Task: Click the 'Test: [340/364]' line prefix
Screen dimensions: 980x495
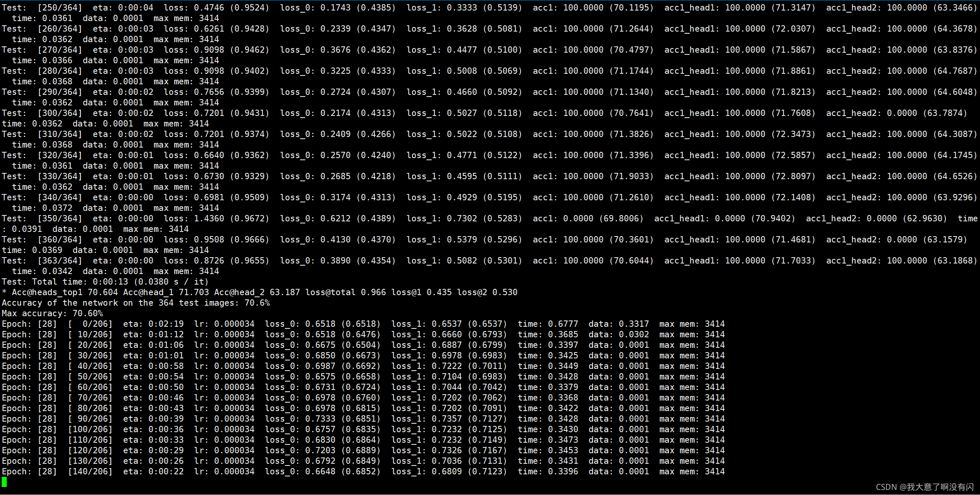Action: (42, 197)
